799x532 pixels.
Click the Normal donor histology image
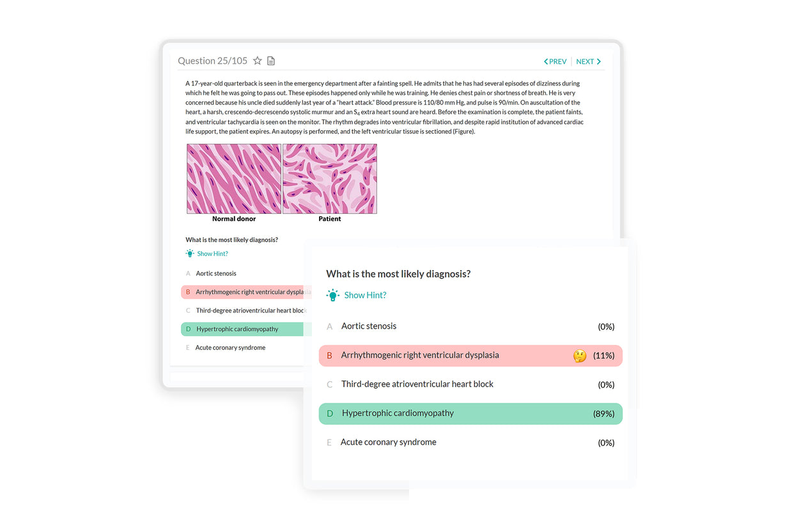[x=234, y=178]
